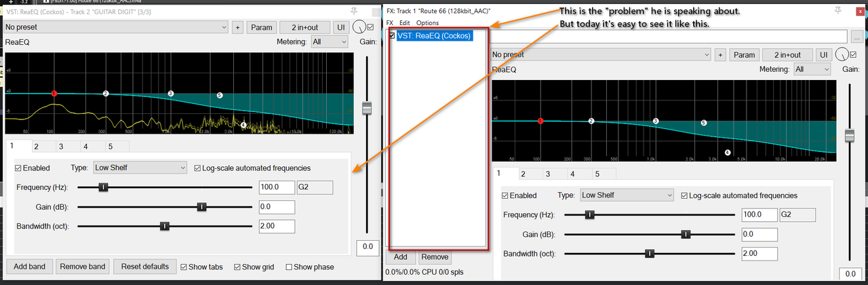Open Metering dropdown in GUITAR DIGIT window
The width and height of the screenshot is (868, 285).
pyautogui.click(x=330, y=42)
